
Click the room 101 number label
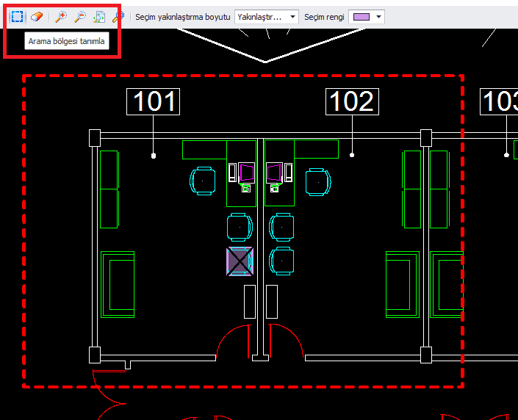pos(154,102)
